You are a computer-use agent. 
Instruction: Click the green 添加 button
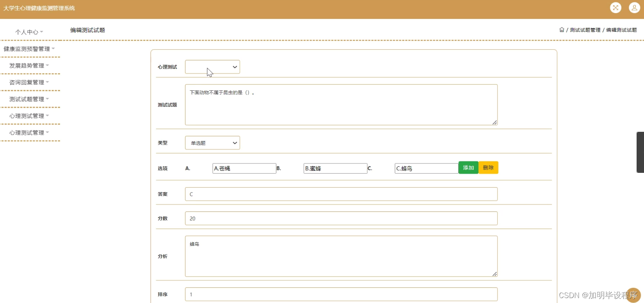point(468,168)
